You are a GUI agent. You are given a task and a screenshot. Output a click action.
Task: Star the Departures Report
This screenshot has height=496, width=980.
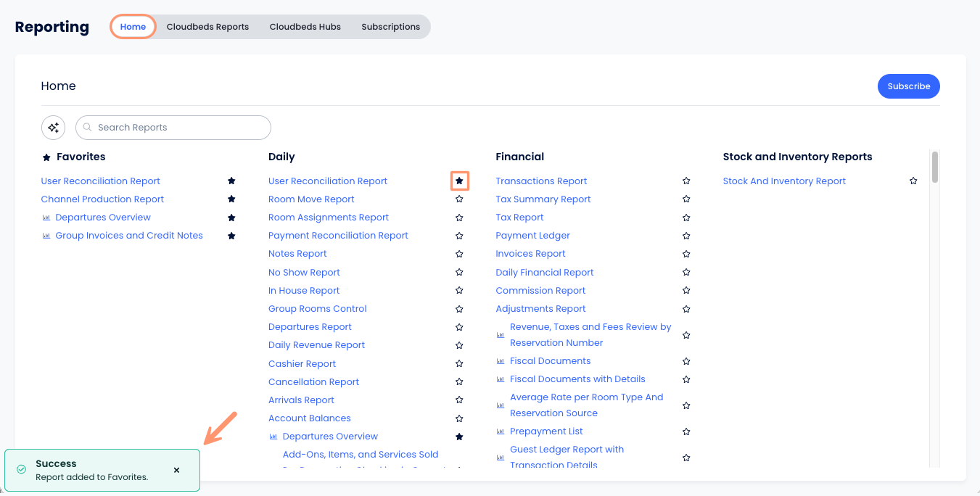[459, 327]
